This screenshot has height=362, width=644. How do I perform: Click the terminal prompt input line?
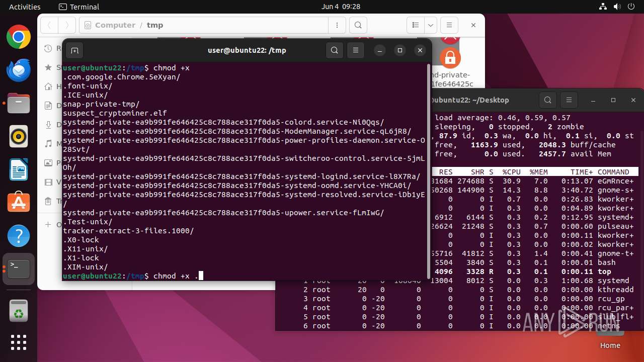(x=245, y=276)
